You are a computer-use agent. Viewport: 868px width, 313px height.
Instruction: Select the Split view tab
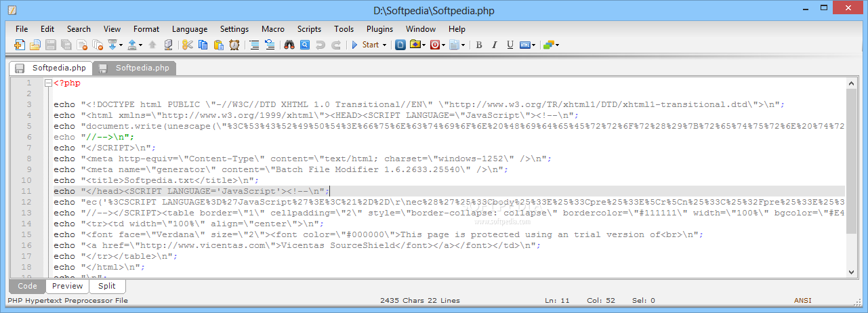pos(106,286)
